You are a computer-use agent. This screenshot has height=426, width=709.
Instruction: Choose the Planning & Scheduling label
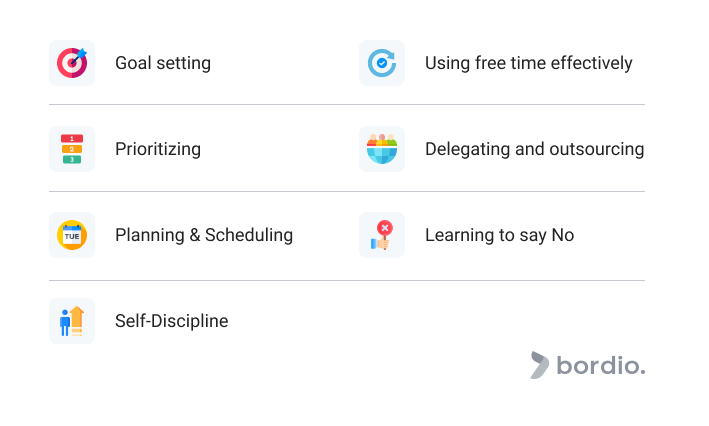point(204,235)
